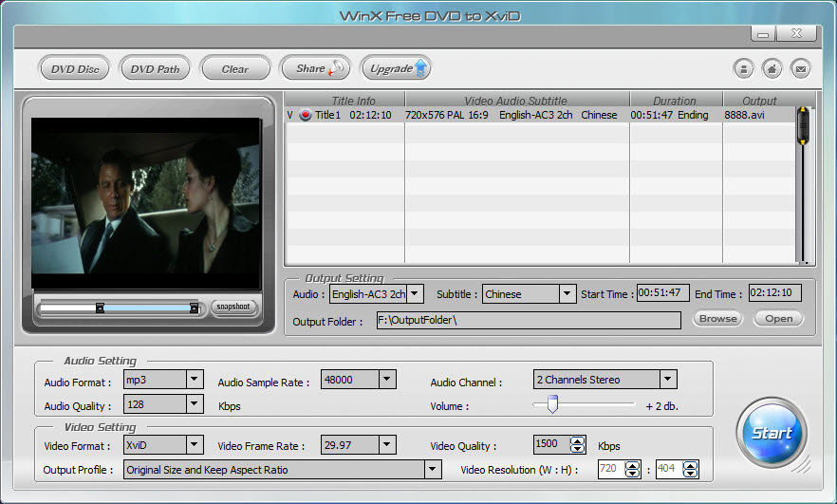The height and width of the screenshot is (504, 837).
Task: Click the Upgrade button with blue arrow
Action: pyautogui.click(x=396, y=68)
